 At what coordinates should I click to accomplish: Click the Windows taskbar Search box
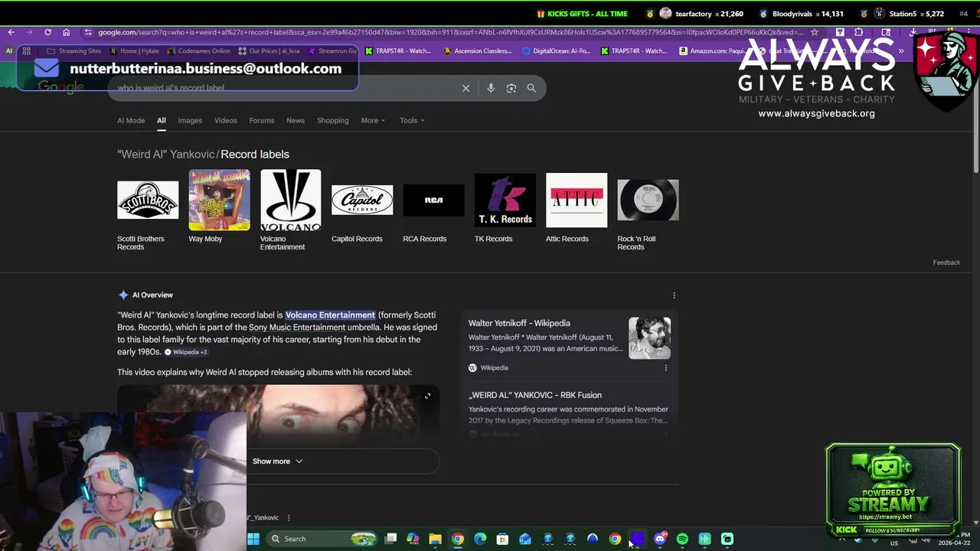pyautogui.click(x=323, y=539)
